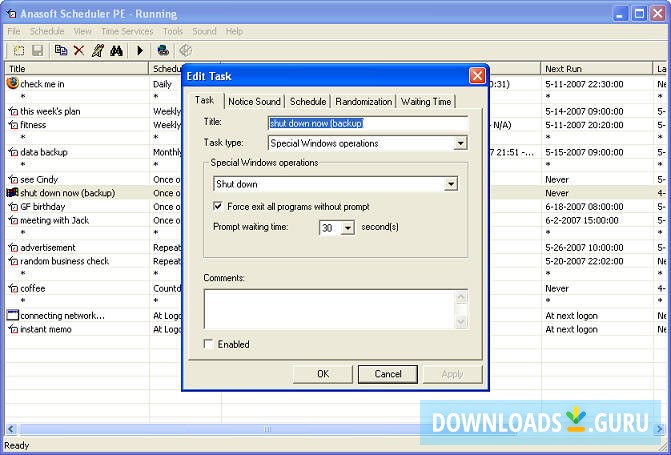Click the Firefox icon beside check me in
This screenshot has height=455, width=671.
pos(13,83)
